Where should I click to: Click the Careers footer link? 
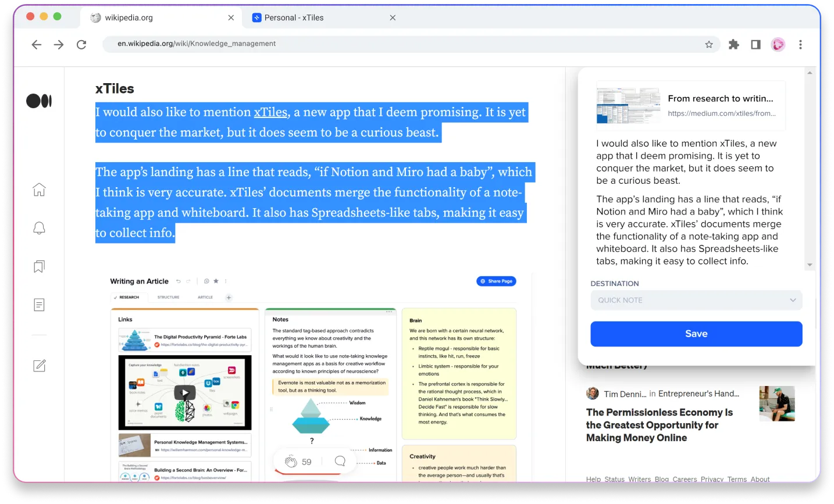click(685, 479)
